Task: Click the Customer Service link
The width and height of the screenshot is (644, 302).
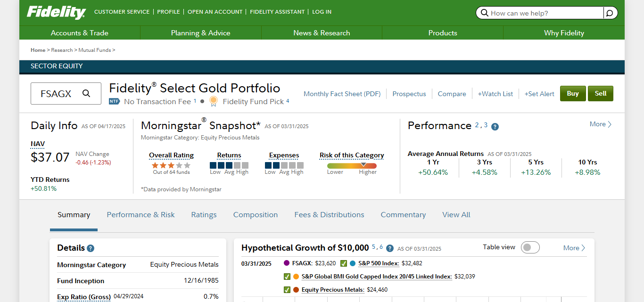Action: coord(122,12)
